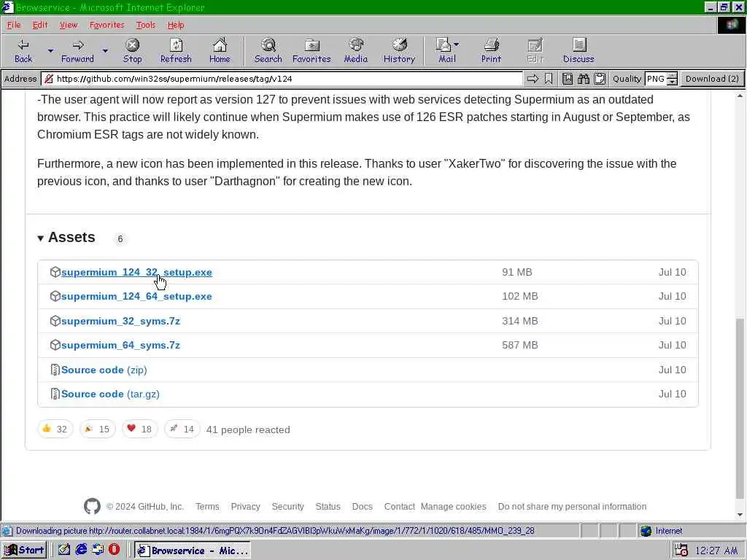Download supermium_64_syms.7z
This screenshot has height=560, width=747.
(x=120, y=345)
